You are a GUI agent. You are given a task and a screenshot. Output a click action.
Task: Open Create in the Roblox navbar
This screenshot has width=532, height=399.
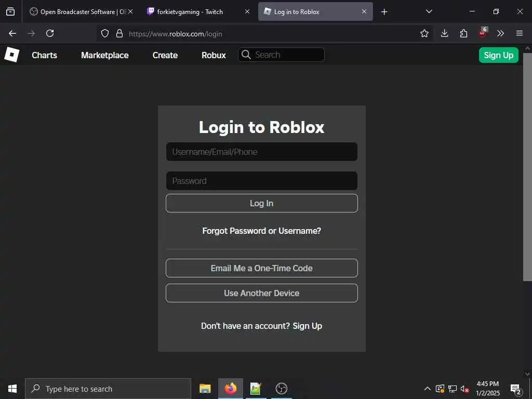[165, 55]
